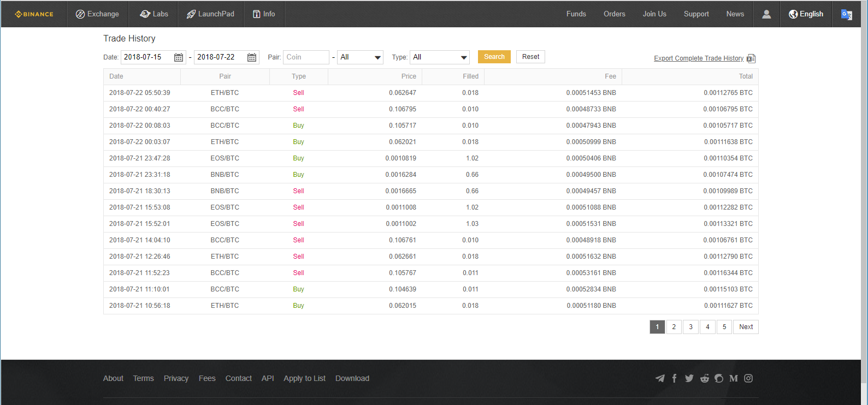Click price 0.0016284 cell

pyautogui.click(x=400, y=175)
